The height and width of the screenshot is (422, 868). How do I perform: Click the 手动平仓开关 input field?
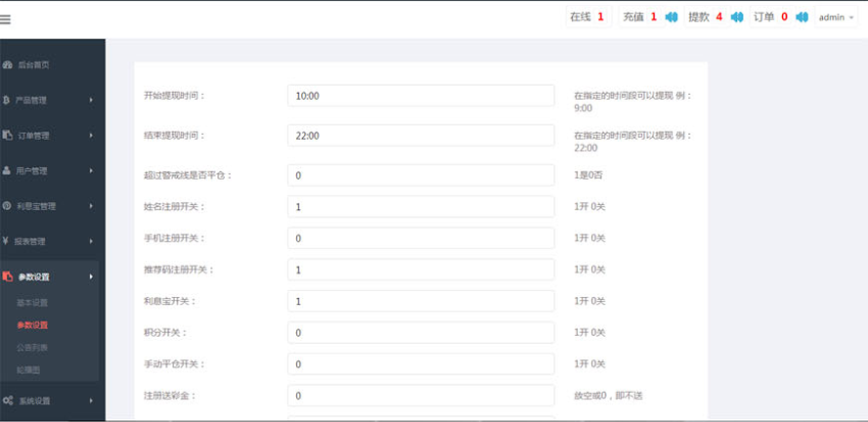(420, 364)
